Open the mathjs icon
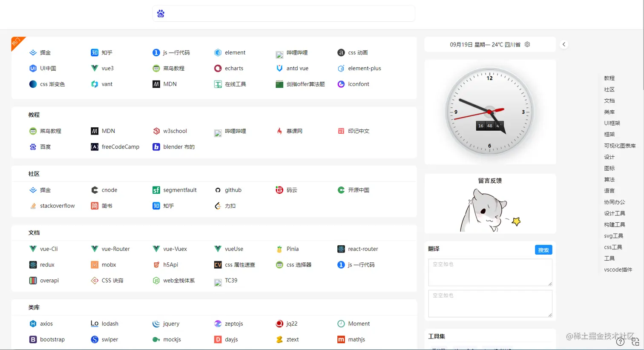The width and height of the screenshot is (644, 350). point(341,339)
